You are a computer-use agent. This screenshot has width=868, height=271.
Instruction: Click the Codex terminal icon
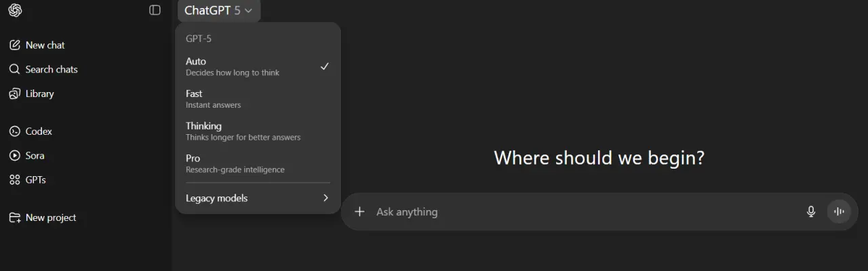14,131
